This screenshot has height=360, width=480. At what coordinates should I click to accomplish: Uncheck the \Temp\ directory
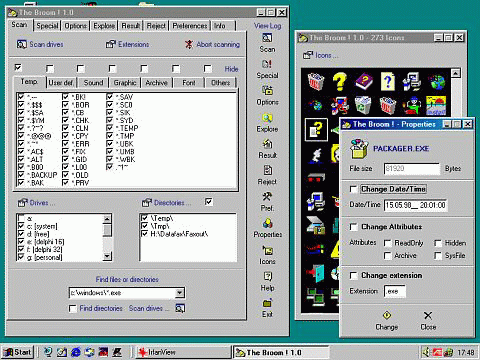[145, 218]
